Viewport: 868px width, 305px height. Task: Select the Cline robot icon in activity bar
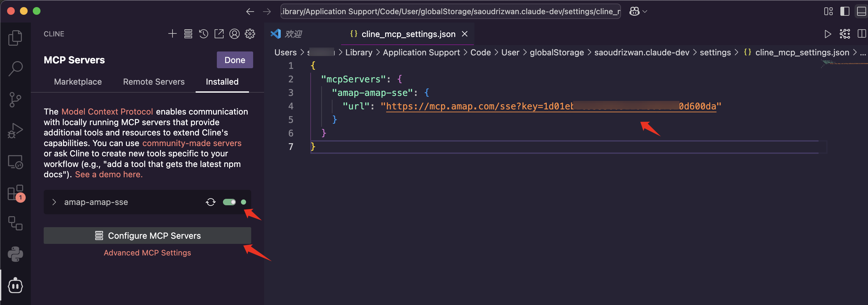coord(15,286)
